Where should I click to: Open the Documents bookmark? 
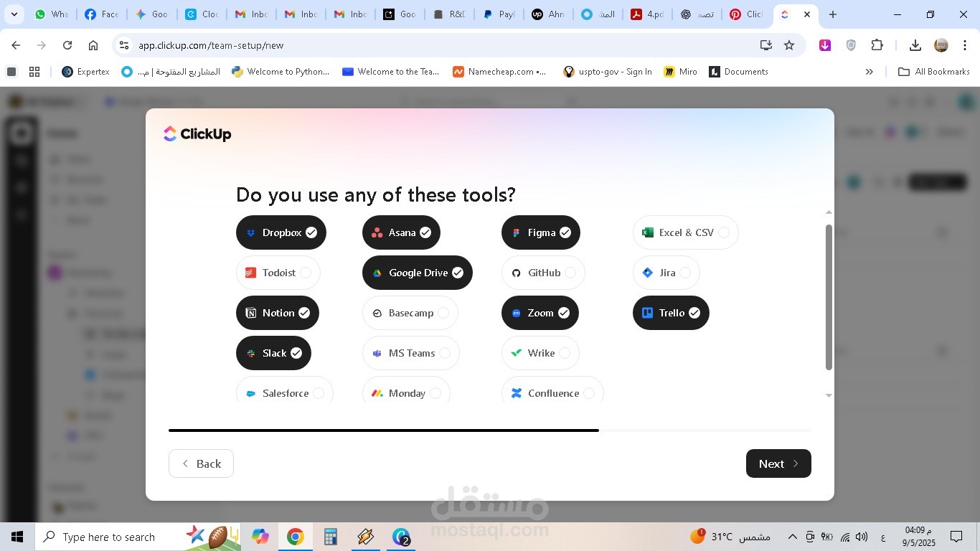pos(738,72)
